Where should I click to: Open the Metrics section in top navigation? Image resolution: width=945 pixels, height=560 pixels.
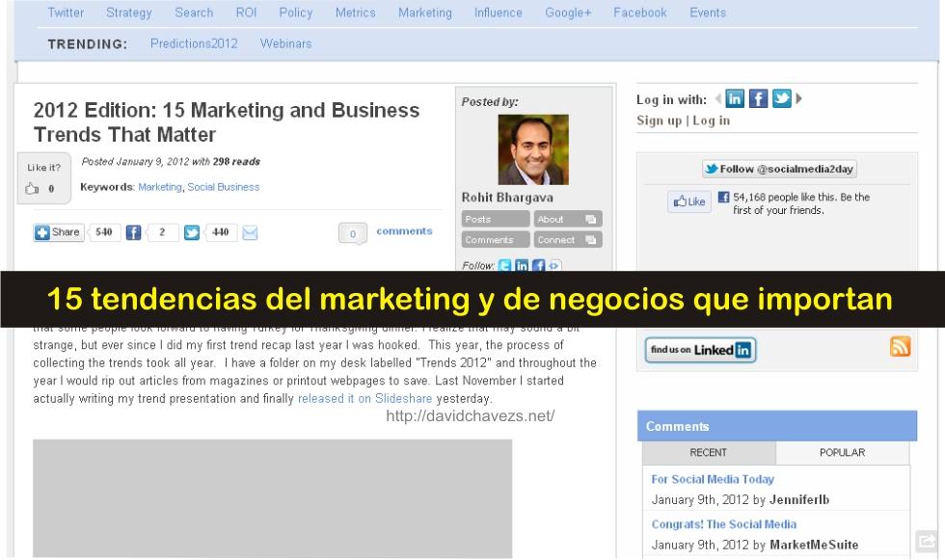pos(355,13)
